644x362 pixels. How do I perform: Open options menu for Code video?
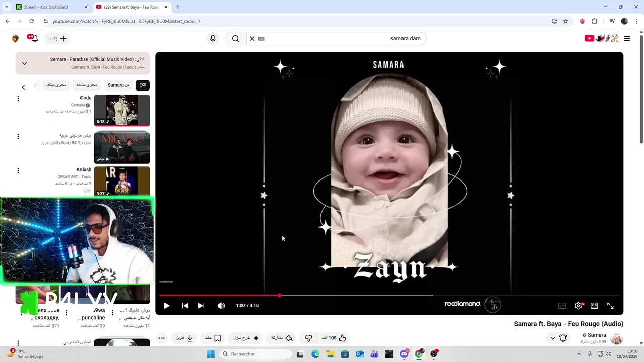click(18, 99)
